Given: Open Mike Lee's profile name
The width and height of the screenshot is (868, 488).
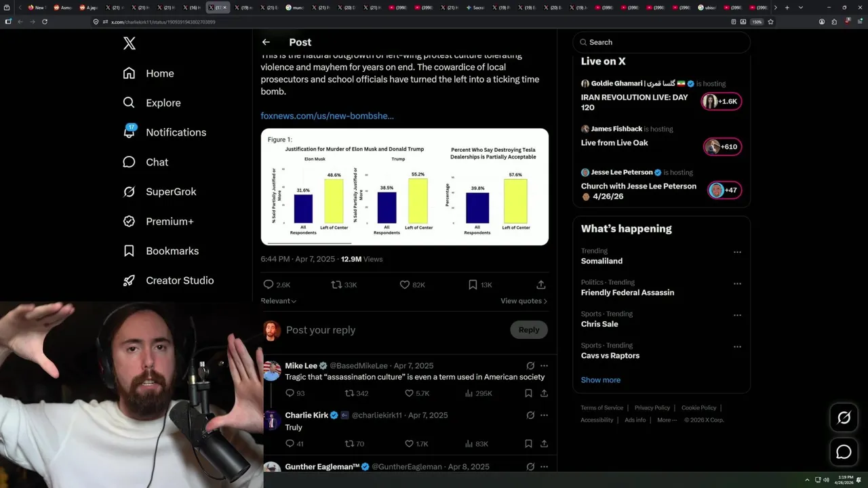Looking at the screenshot, I should [301, 366].
